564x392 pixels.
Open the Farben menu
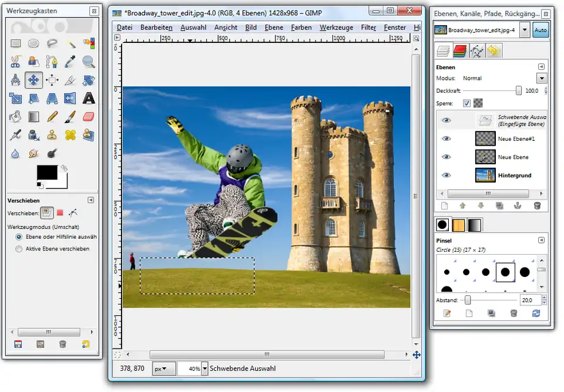(x=301, y=28)
